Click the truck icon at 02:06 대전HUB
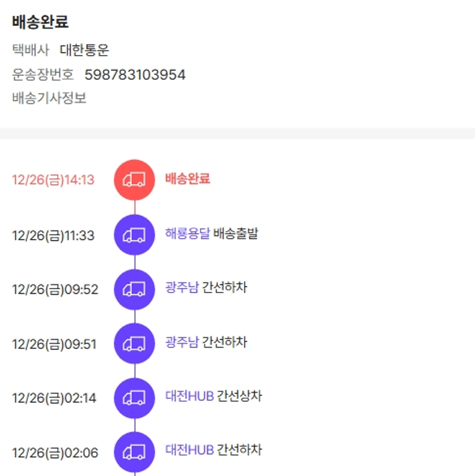Viewport: 475px width, 476px height. pos(134,452)
